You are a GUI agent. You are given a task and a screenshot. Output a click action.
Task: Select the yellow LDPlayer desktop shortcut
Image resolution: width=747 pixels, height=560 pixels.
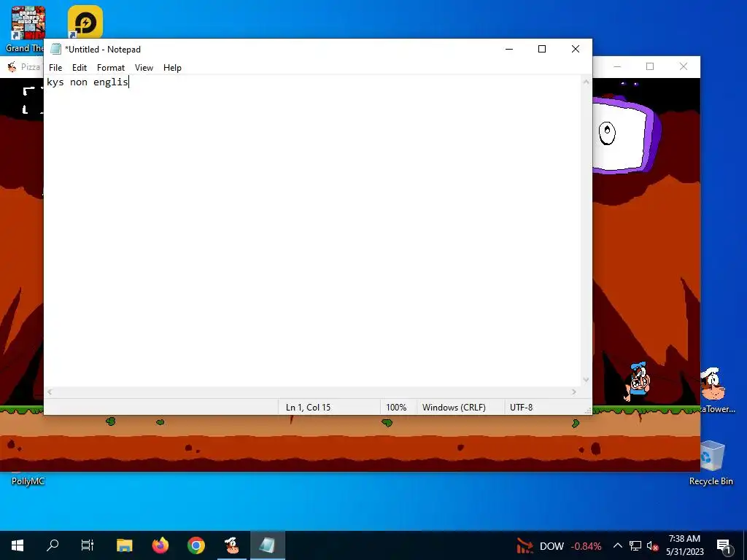click(x=85, y=22)
